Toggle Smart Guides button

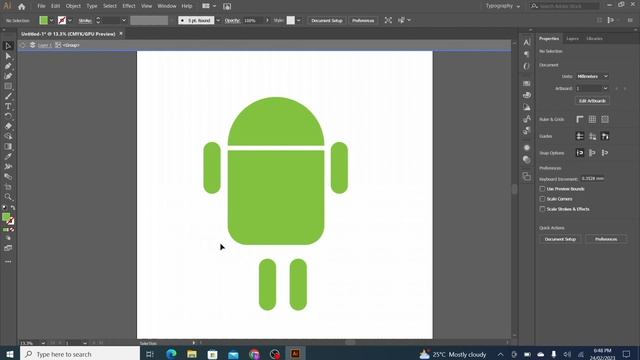point(605,136)
